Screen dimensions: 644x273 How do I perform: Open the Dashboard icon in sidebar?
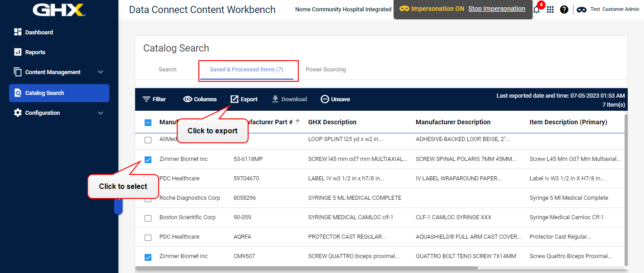(18, 32)
